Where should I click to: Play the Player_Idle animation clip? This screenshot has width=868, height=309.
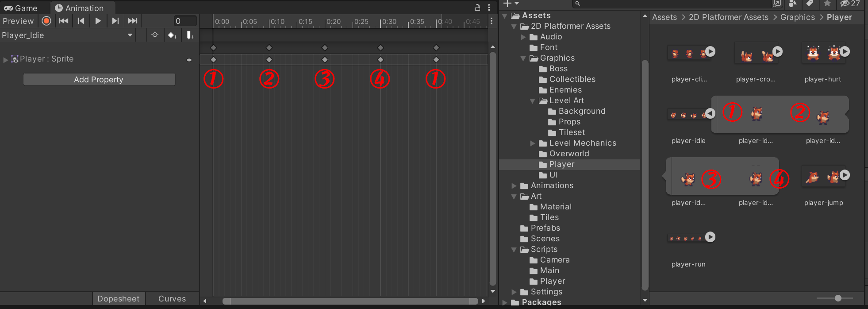click(98, 21)
